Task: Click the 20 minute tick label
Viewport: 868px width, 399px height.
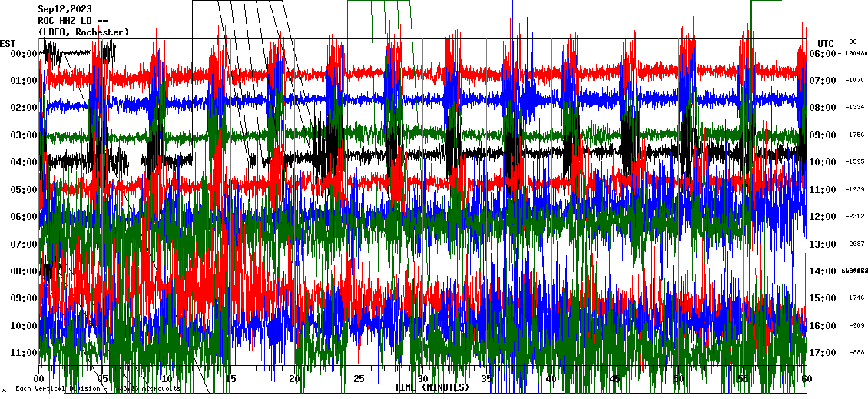Action: [294, 379]
